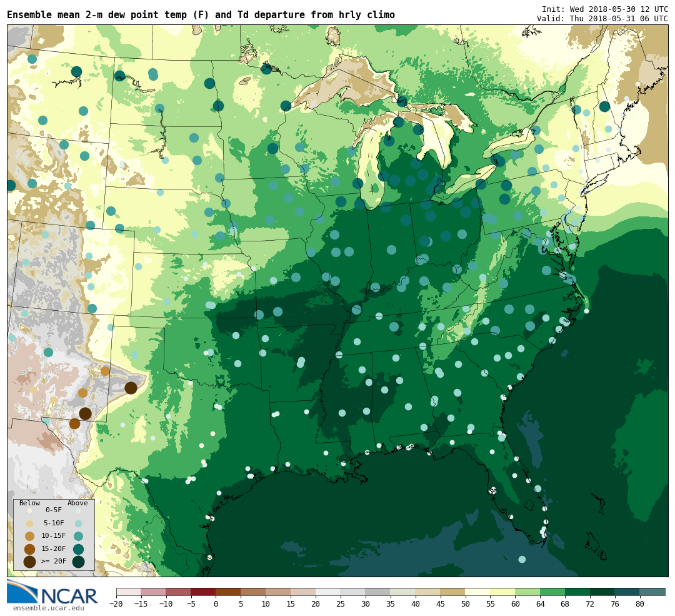Click the '-10' label on the color bar
Viewport: 675px width, 616px height.
(166, 604)
